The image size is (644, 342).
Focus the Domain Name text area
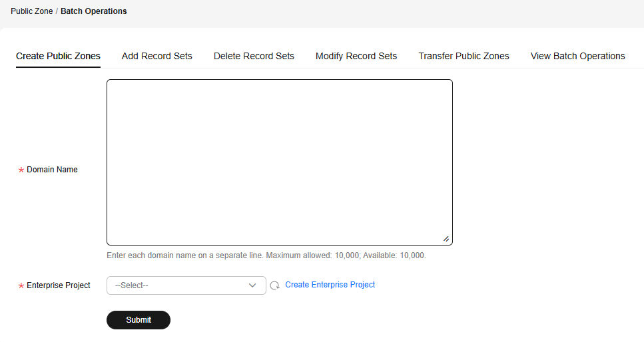point(280,162)
